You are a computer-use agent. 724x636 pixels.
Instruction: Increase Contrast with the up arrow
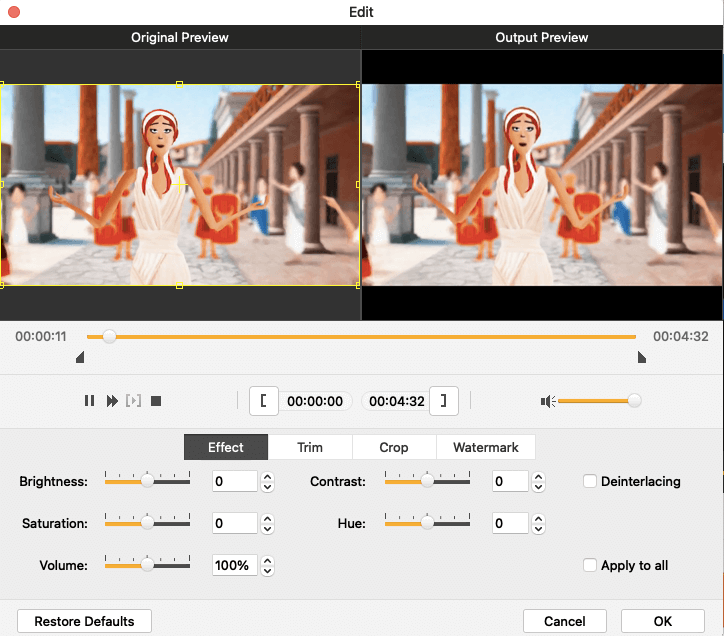coord(538,477)
